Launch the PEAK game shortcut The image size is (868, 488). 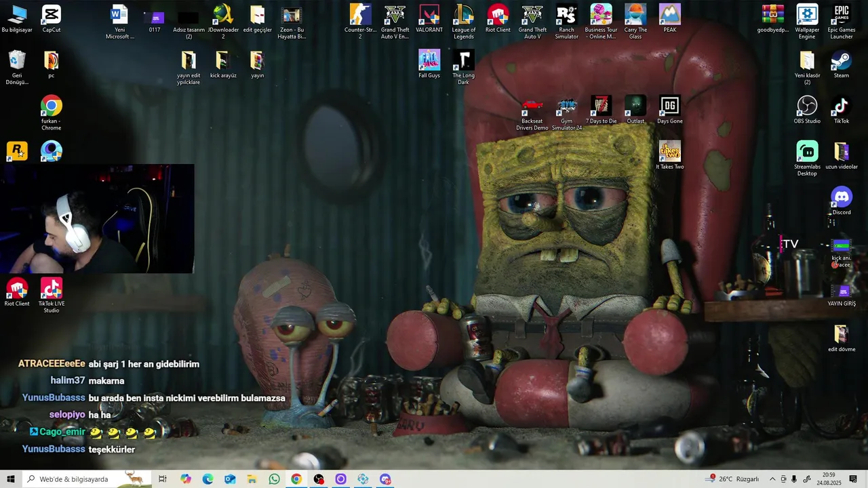[669, 18]
